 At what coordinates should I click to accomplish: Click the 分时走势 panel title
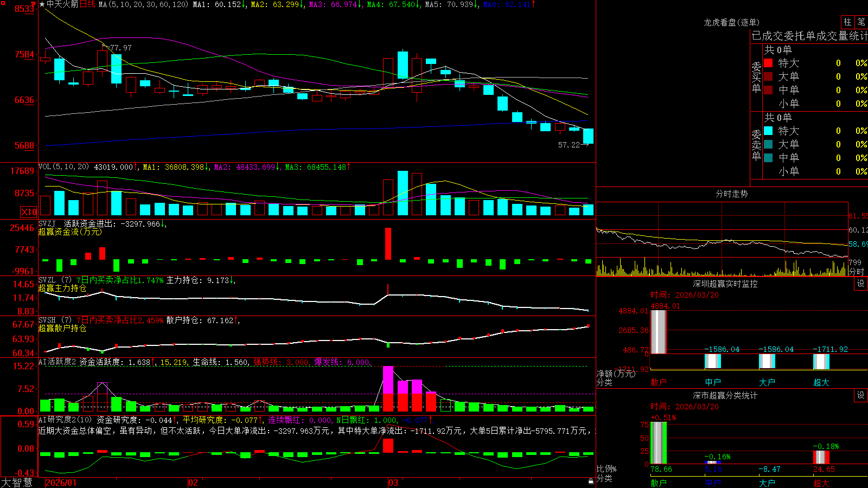pyautogui.click(x=731, y=194)
